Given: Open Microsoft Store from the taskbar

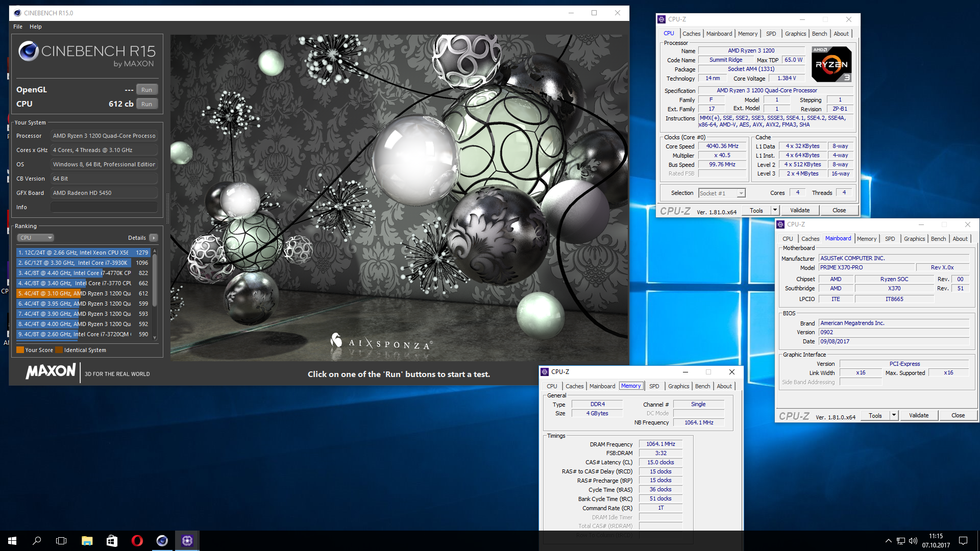Looking at the screenshot, I should 112,541.
